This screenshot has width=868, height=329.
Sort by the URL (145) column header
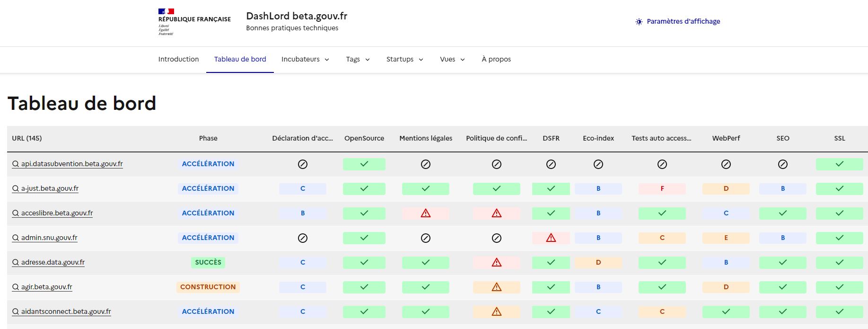27,138
